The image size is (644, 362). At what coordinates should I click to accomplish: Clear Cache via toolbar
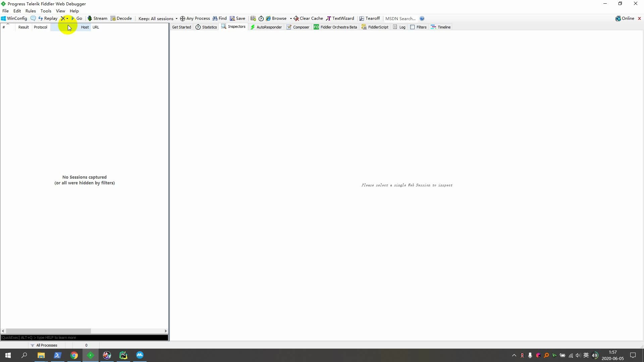tap(308, 18)
